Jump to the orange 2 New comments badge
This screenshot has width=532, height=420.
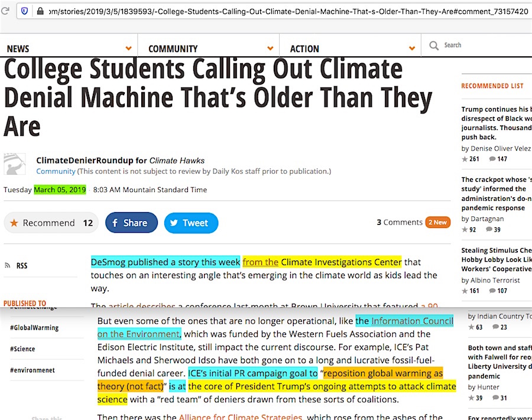pos(437,222)
